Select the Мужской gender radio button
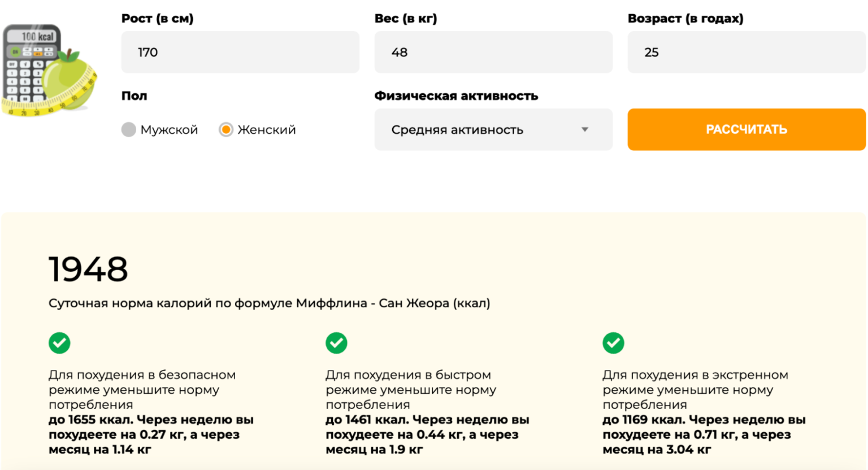This screenshot has height=470, width=868. tap(129, 130)
